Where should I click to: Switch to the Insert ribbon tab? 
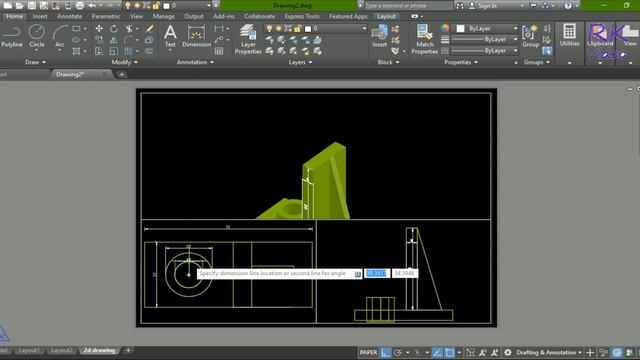tap(40, 17)
